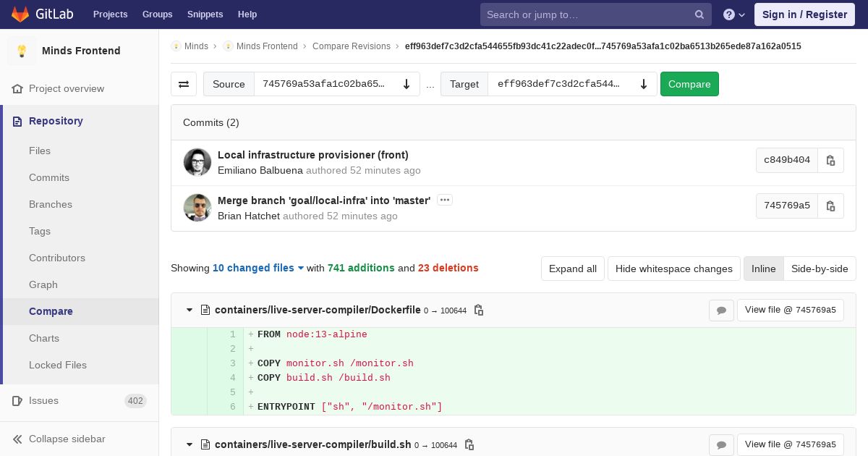This screenshot has width=868, height=456.
Task: Go to Commits in sidebar
Action: 49,177
